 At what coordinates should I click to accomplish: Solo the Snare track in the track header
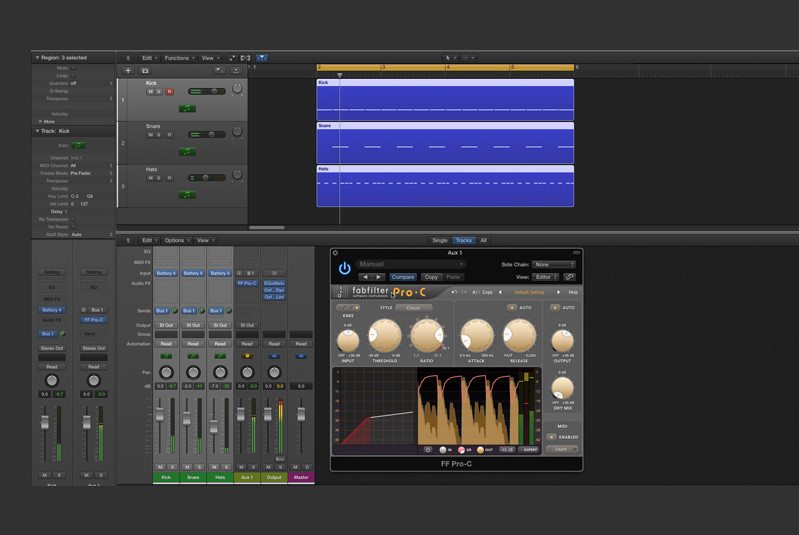tap(160, 135)
